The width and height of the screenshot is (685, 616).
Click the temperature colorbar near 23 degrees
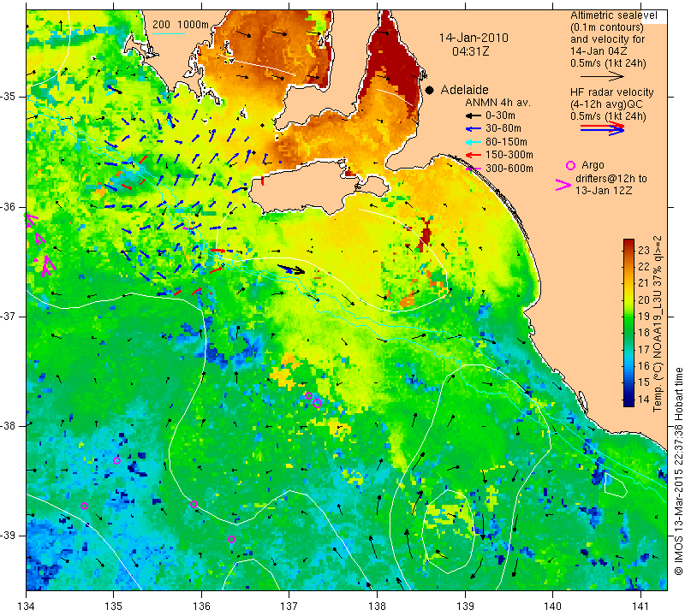click(x=628, y=250)
